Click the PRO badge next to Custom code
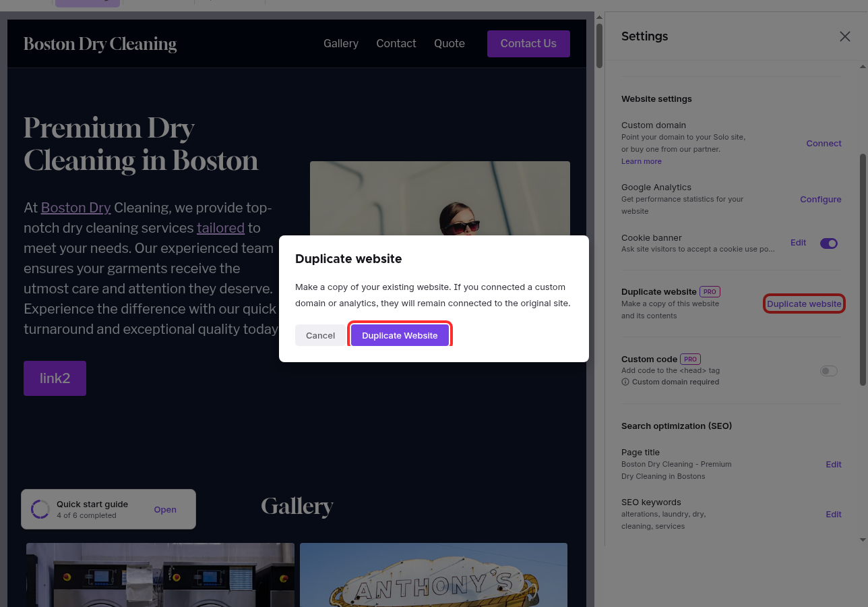The height and width of the screenshot is (607, 868). tap(690, 359)
